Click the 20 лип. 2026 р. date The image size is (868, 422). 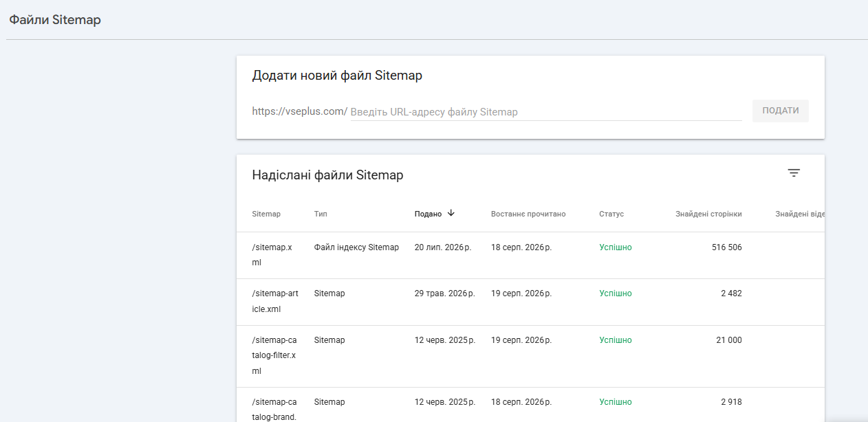[x=443, y=247]
